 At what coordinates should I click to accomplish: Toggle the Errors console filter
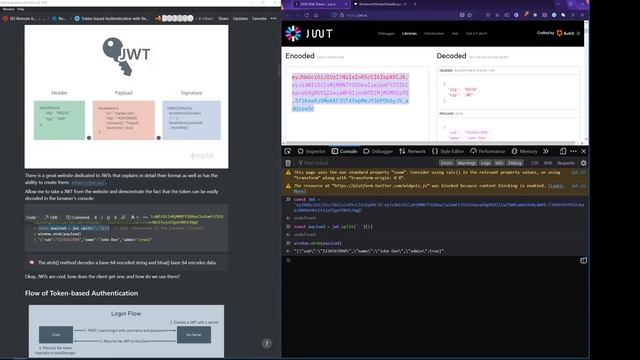[x=446, y=163]
